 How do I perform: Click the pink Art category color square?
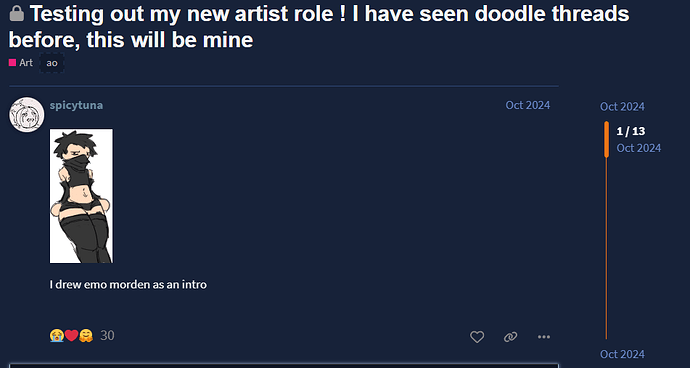pos(12,63)
